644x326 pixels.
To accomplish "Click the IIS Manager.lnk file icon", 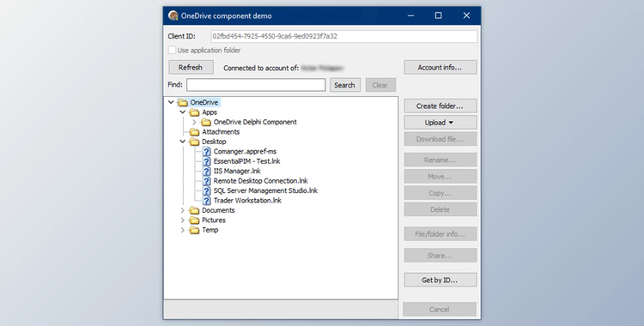I will click(x=207, y=172).
